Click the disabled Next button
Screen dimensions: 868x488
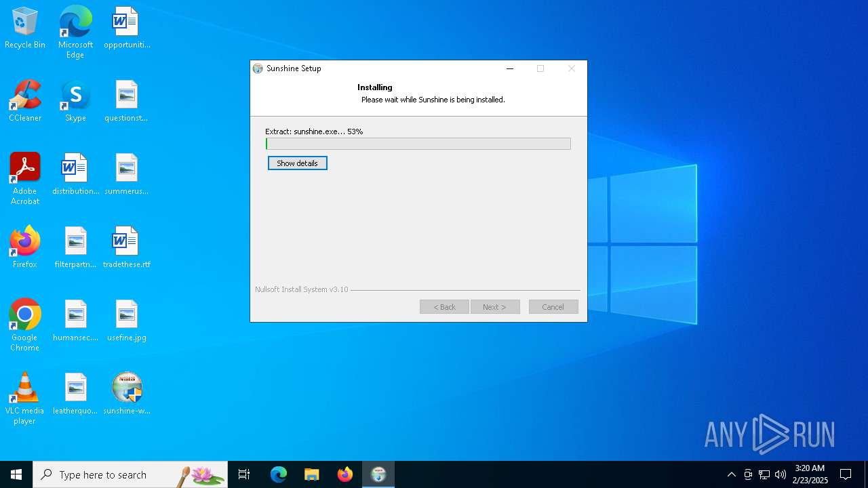495,307
